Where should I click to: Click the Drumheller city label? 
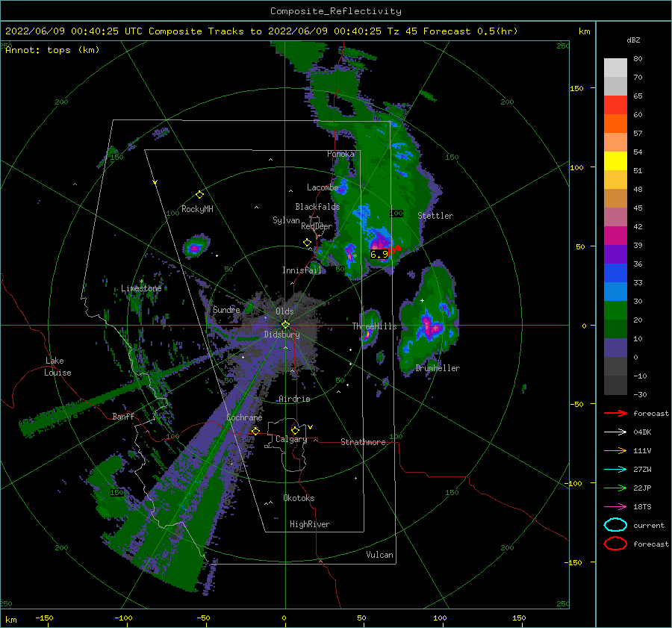pos(438,368)
